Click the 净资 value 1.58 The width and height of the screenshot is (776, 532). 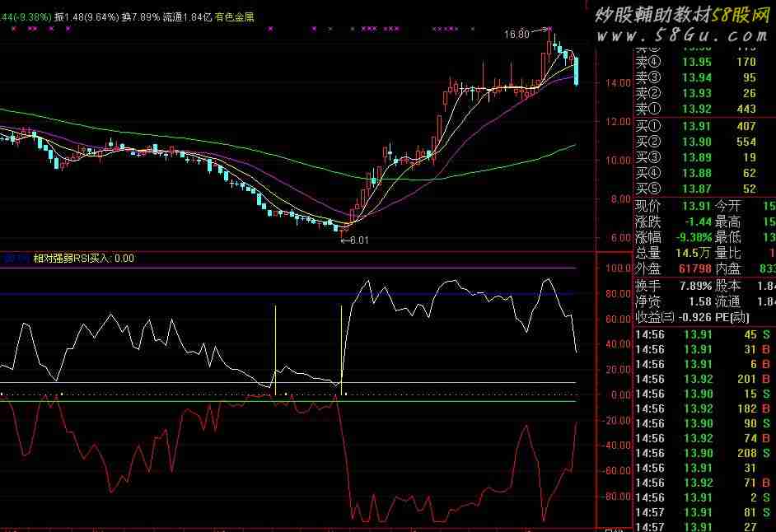tap(700, 302)
